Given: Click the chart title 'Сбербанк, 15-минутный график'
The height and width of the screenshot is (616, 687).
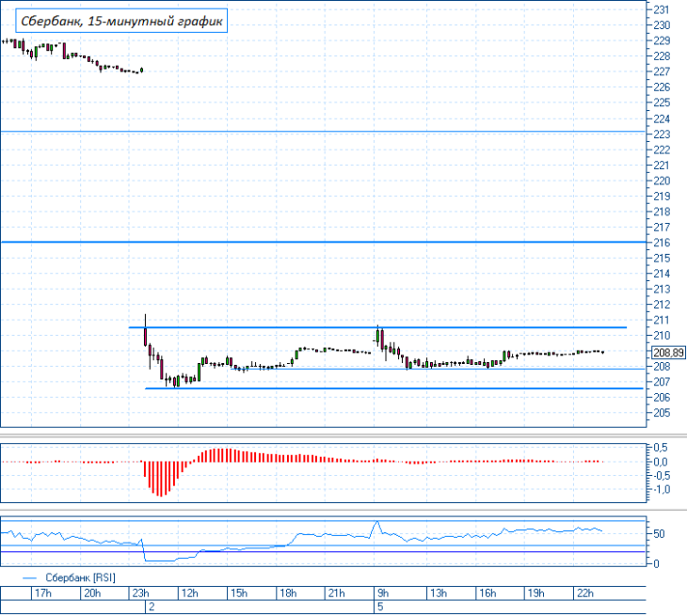Looking at the screenshot, I should pos(121,21).
